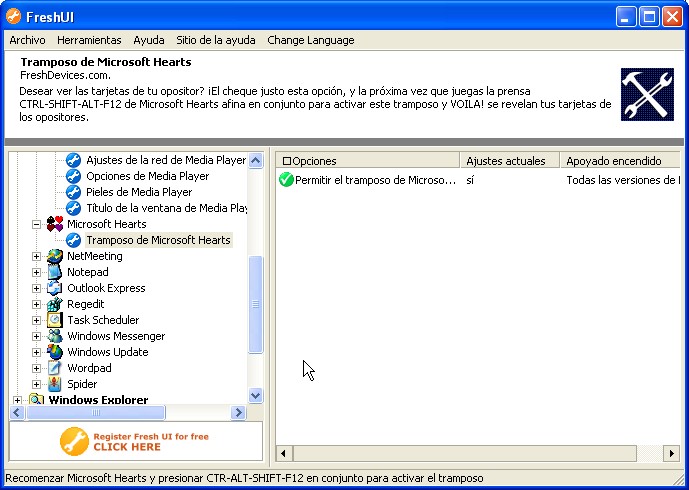Expand the Windows Explorer node
Image resolution: width=689 pixels, height=490 pixels.
coord(17,400)
